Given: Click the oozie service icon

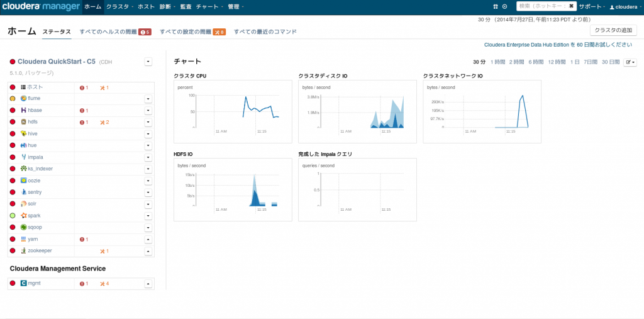Looking at the screenshot, I should coord(24,181).
